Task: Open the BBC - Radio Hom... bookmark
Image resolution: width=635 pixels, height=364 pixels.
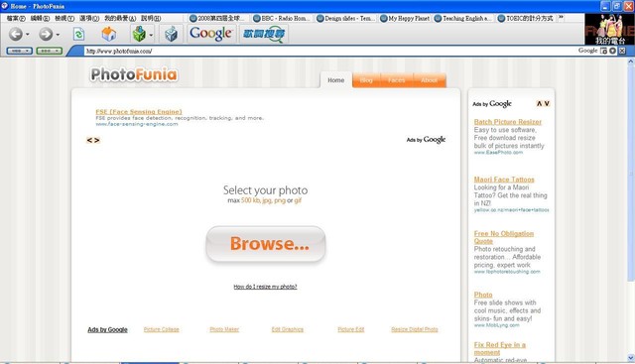Action: click(282, 18)
